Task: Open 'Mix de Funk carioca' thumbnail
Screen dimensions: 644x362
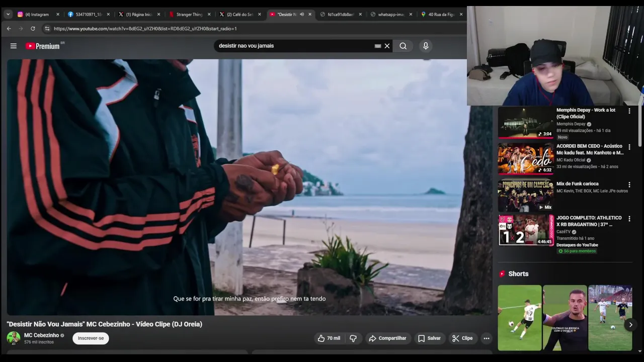Action: [x=526, y=196]
